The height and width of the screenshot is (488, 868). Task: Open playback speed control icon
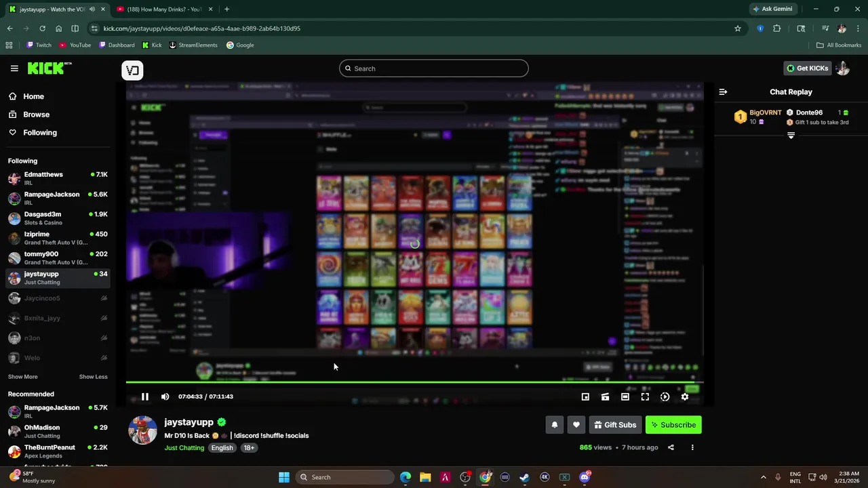pyautogui.click(x=665, y=396)
